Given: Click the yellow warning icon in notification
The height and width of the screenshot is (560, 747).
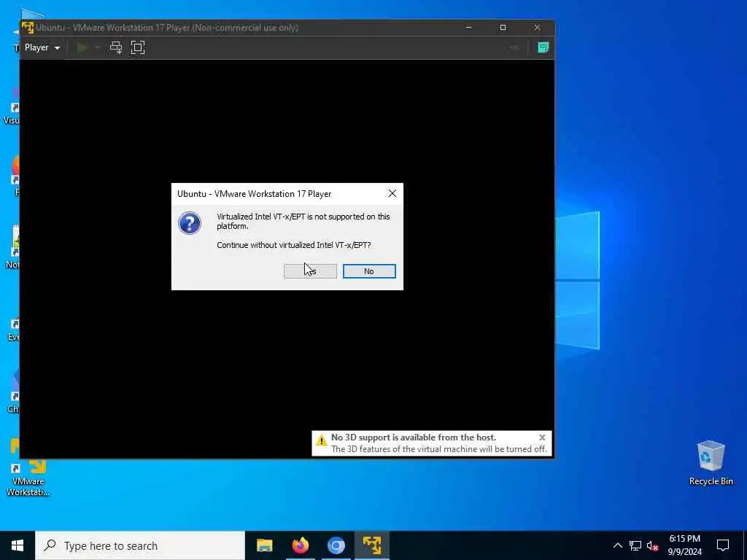Looking at the screenshot, I should pyautogui.click(x=322, y=440).
